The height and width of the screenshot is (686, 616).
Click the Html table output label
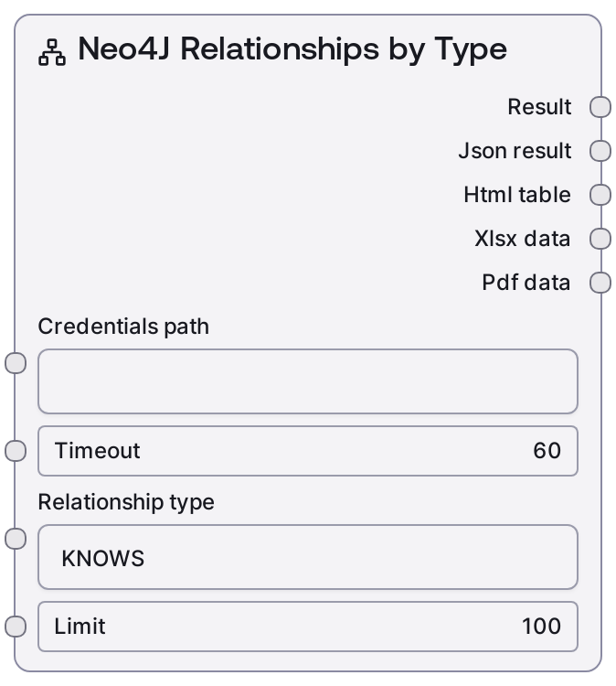517,195
